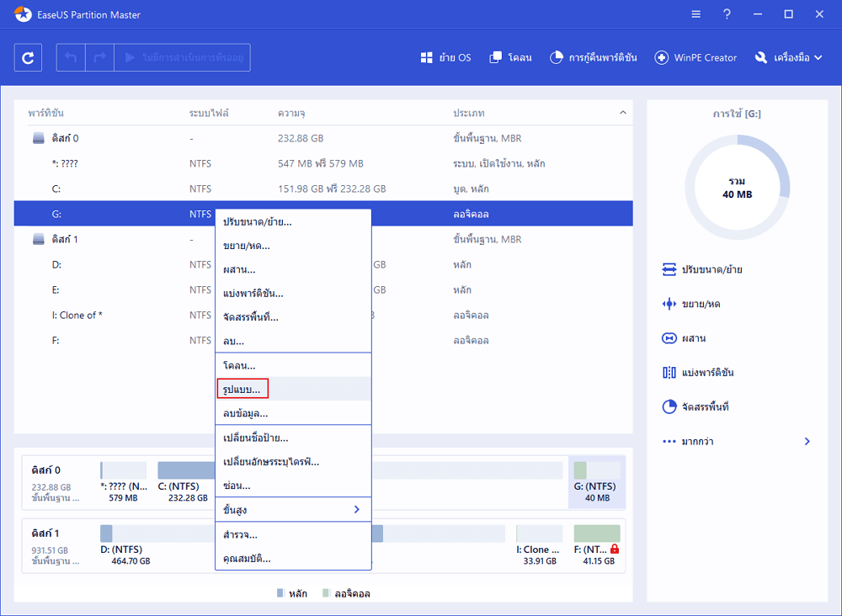Viewport: 842px width, 616px height.
Task: Choose โคลน... from the context menu
Action: [x=293, y=365]
